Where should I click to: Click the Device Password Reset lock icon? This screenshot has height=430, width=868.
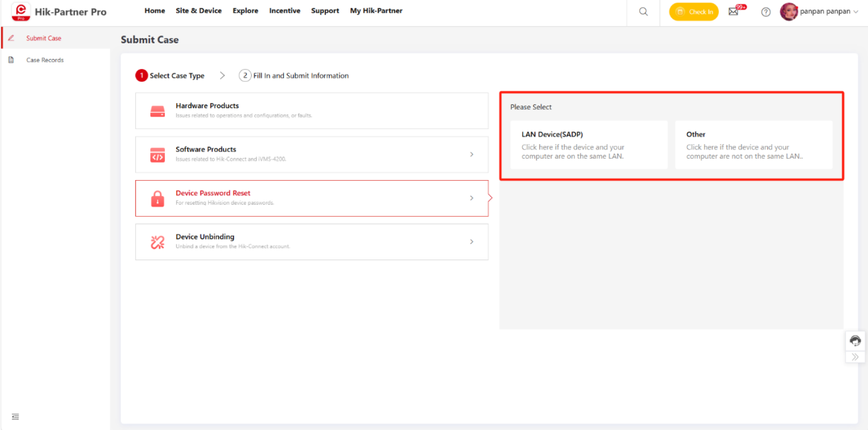coord(157,198)
